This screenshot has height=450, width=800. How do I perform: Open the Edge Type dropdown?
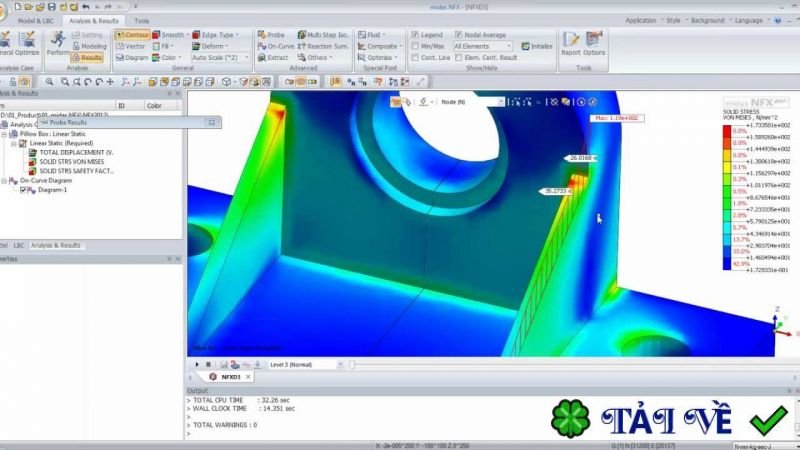(x=216, y=35)
